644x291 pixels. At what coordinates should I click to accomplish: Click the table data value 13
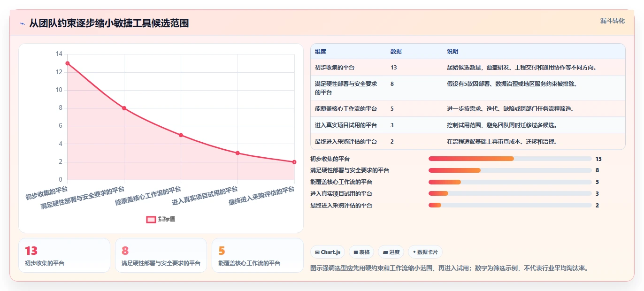tap(394, 68)
